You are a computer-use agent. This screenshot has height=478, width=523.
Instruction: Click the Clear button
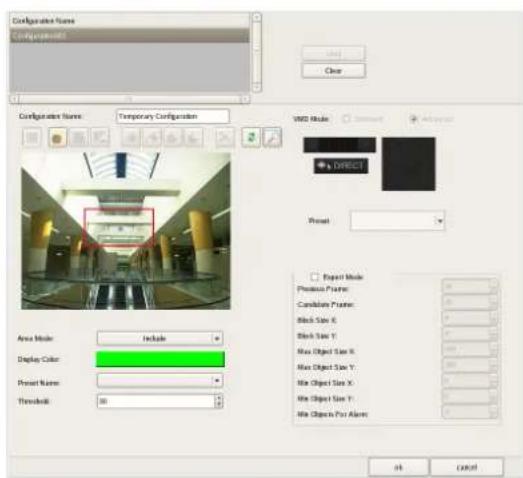coord(333,71)
